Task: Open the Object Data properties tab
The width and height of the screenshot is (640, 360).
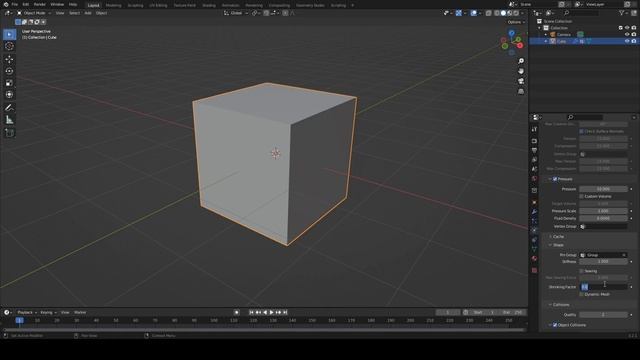Action: [534, 249]
